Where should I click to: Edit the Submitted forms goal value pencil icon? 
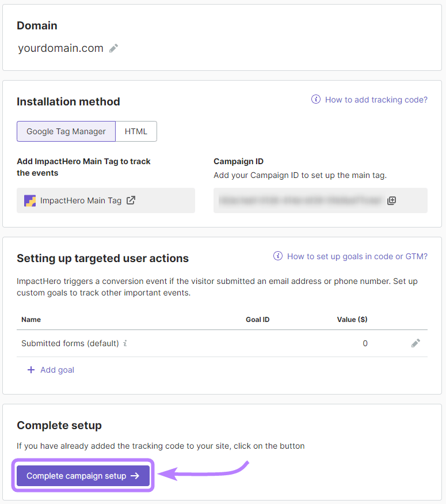415,343
